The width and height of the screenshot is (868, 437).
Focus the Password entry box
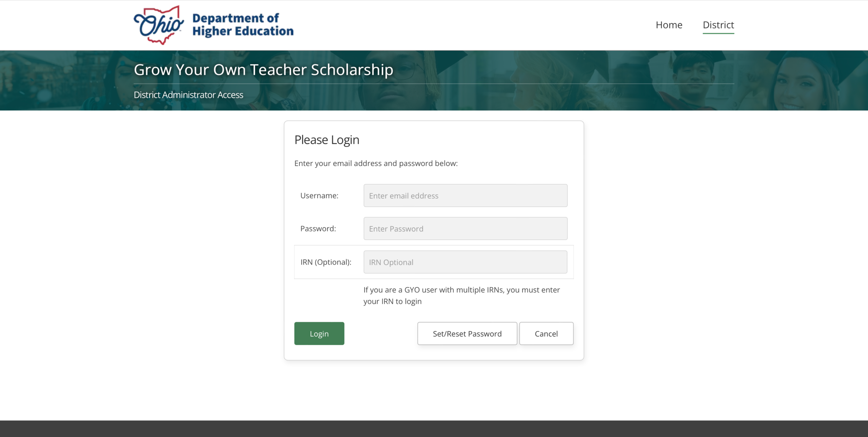point(465,228)
